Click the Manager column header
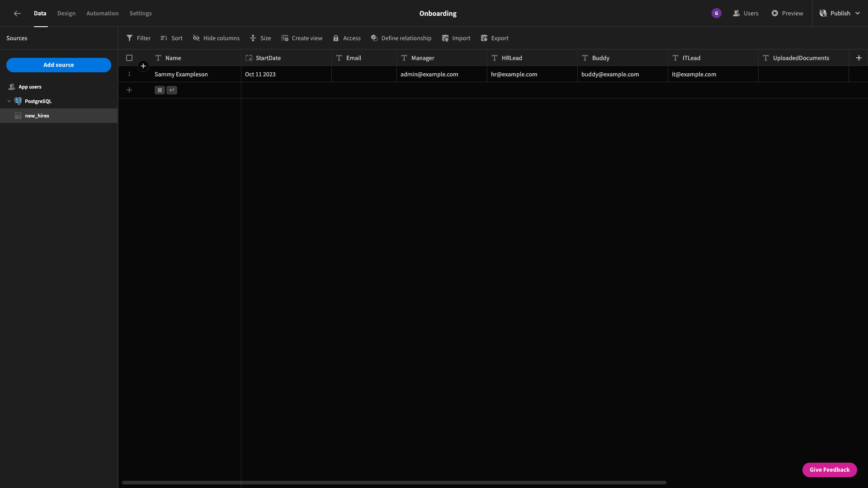Image resolution: width=868 pixels, height=488 pixels. 442,58
